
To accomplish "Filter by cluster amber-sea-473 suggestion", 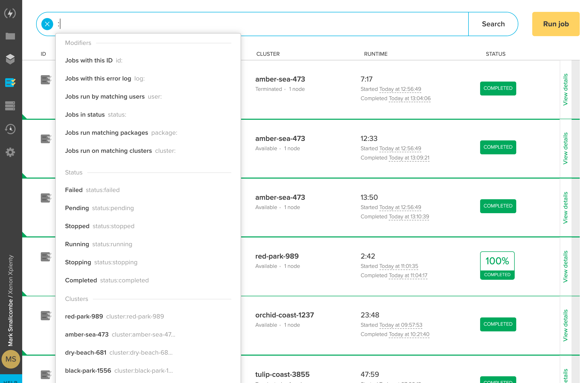I will [x=148, y=334].
